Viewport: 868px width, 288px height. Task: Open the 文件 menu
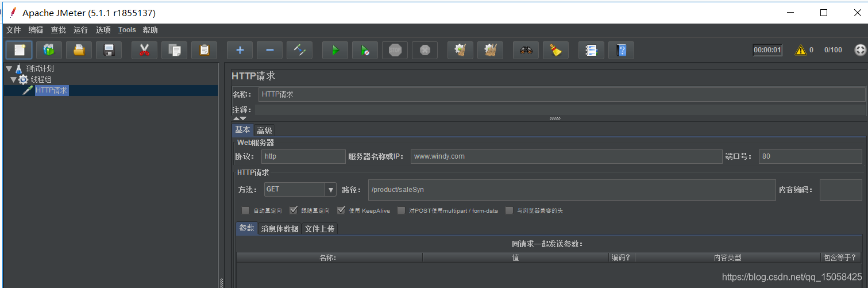click(13, 30)
